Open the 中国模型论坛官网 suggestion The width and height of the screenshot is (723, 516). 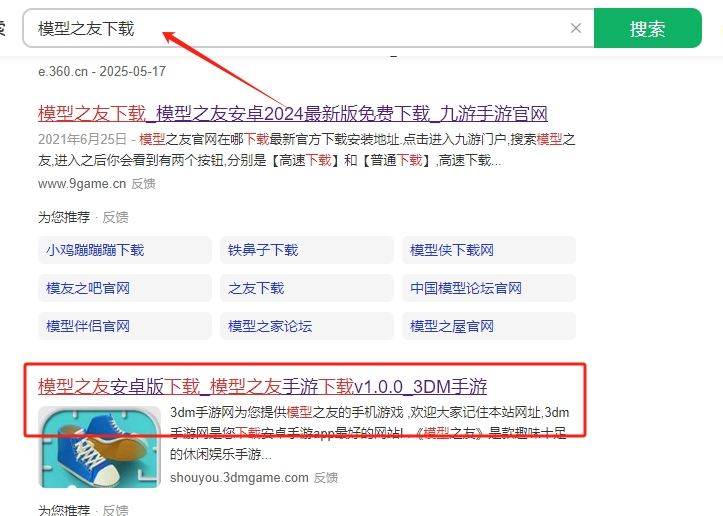(x=489, y=288)
